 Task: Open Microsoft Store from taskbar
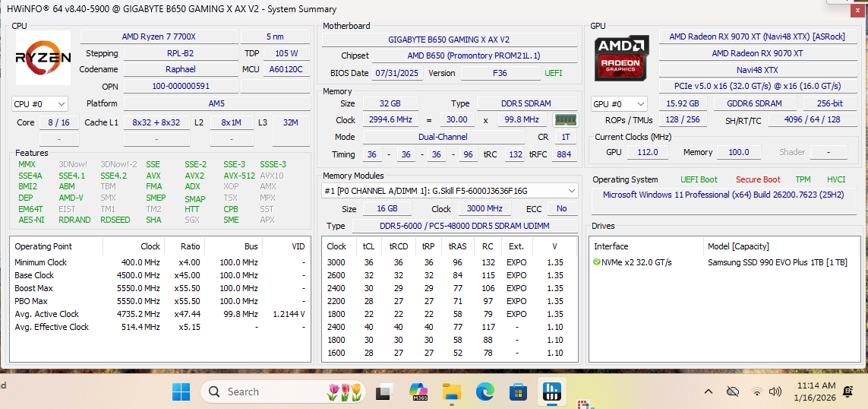pyautogui.click(x=518, y=392)
